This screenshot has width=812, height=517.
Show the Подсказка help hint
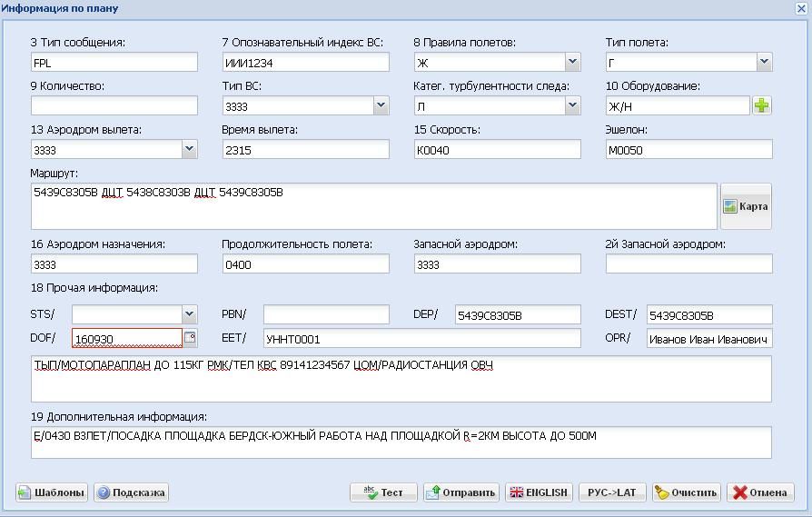tap(131, 492)
